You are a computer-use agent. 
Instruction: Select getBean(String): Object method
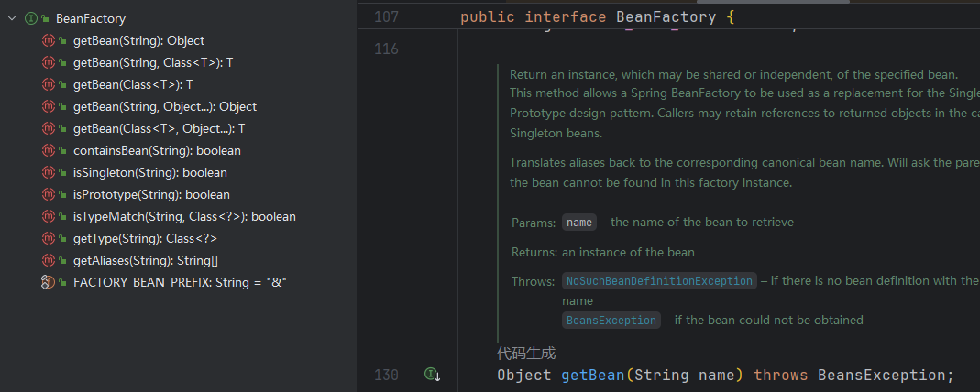[138, 40]
